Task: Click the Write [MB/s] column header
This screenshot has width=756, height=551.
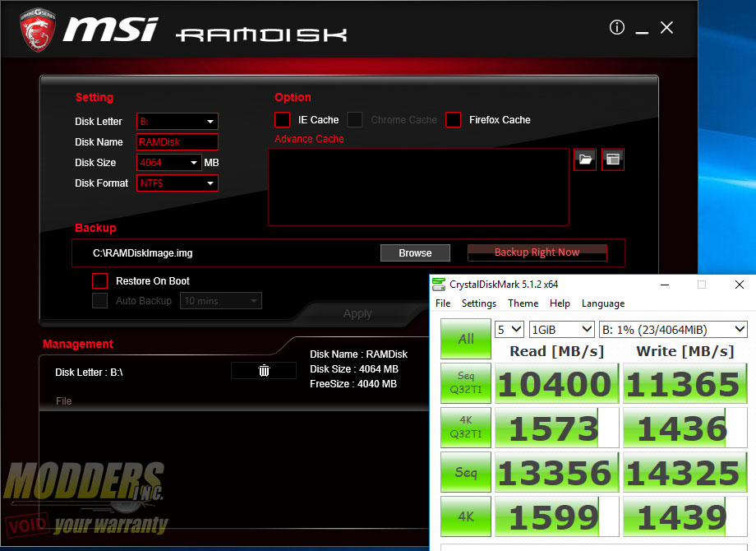Action: [x=685, y=351]
